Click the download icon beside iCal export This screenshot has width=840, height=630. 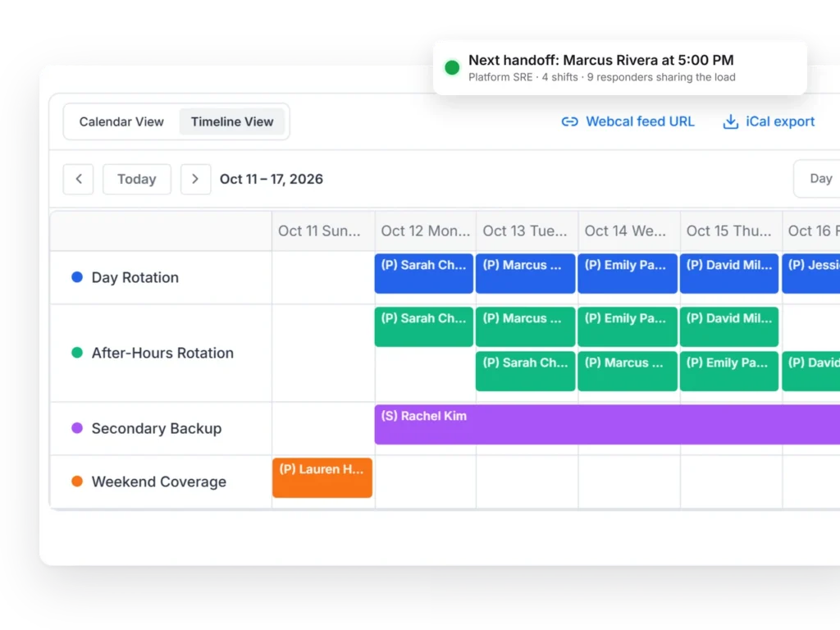tap(730, 121)
